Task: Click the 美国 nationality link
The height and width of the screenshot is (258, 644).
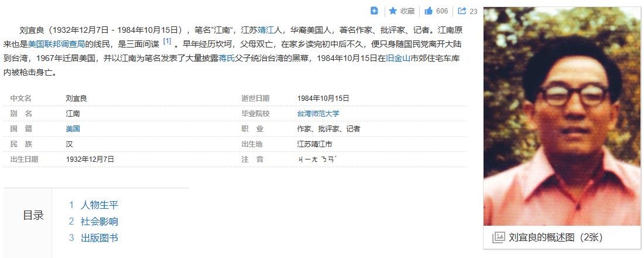Action: 73,128
